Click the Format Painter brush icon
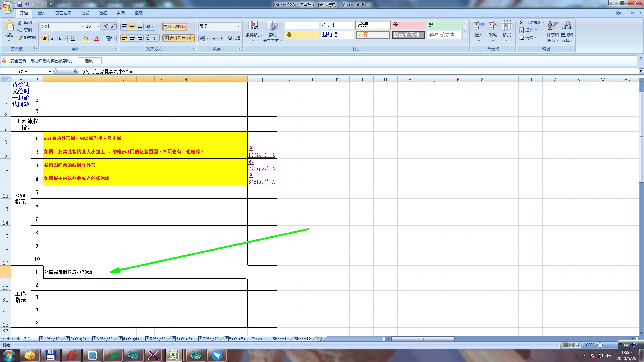 (x=20, y=38)
